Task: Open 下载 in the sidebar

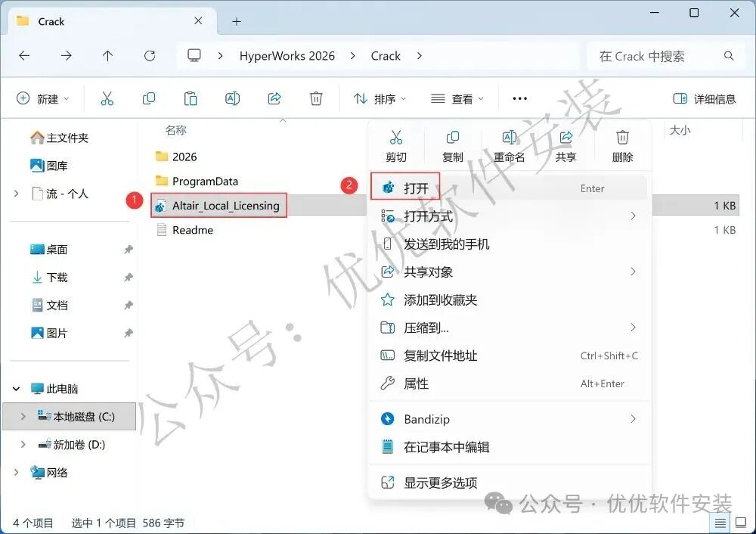Action: [x=48, y=278]
